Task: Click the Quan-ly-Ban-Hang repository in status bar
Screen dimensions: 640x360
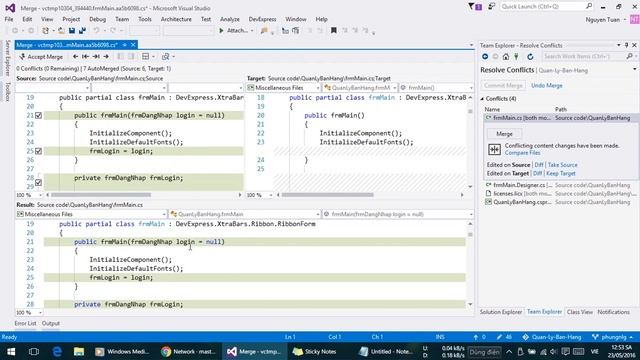Action: coord(552,337)
